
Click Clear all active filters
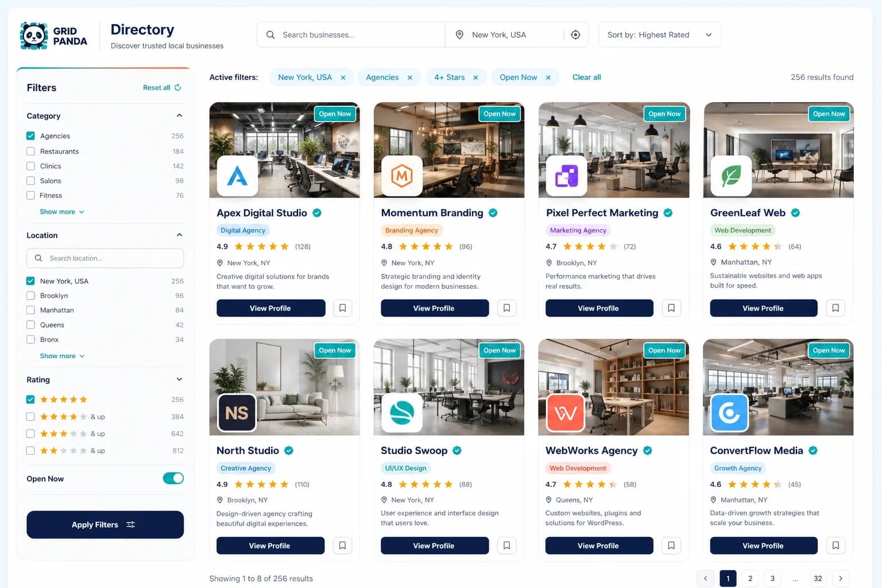(x=586, y=77)
